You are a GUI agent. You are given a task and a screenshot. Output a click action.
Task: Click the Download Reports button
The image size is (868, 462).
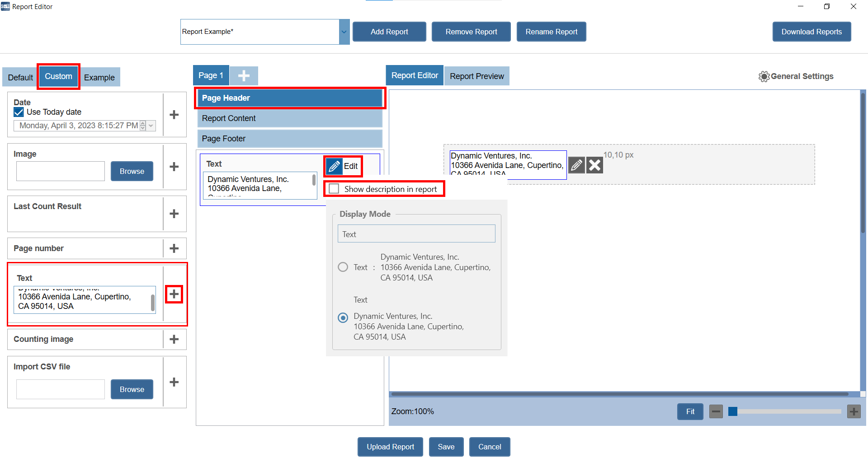tap(811, 32)
